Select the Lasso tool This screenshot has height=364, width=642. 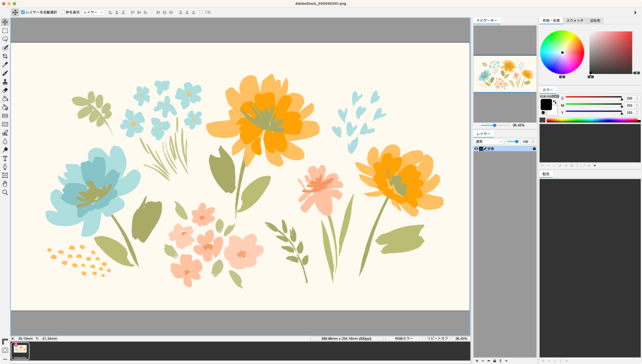5,39
